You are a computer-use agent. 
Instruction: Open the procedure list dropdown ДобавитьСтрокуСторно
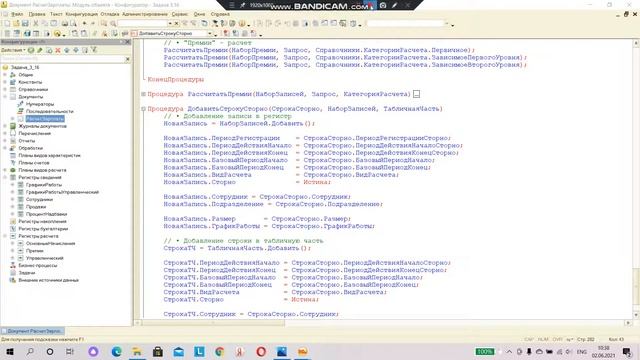[x=210, y=33]
